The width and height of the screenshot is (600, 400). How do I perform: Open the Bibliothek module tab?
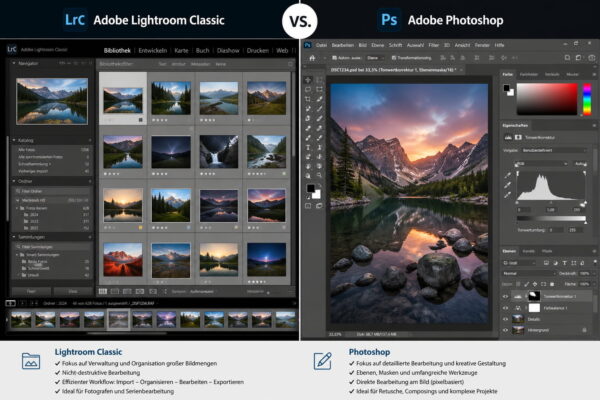coord(117,51)
